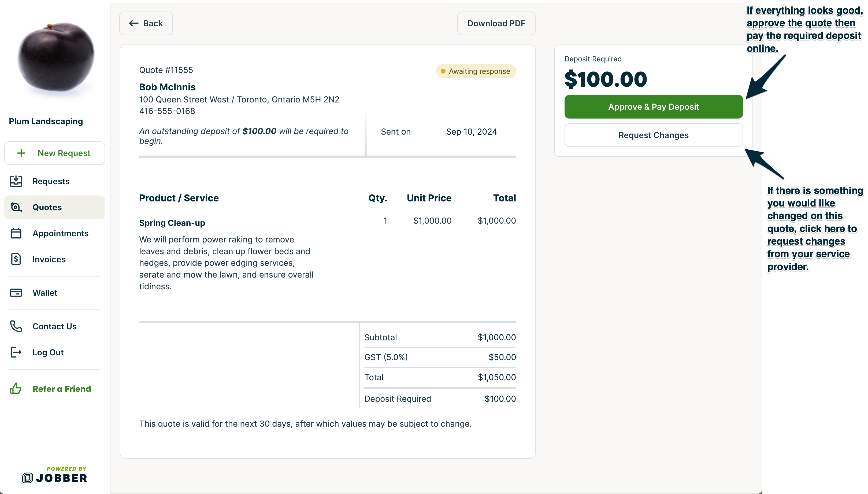
Task: Click the plus icon for New Request
Action: coord(21,153)
